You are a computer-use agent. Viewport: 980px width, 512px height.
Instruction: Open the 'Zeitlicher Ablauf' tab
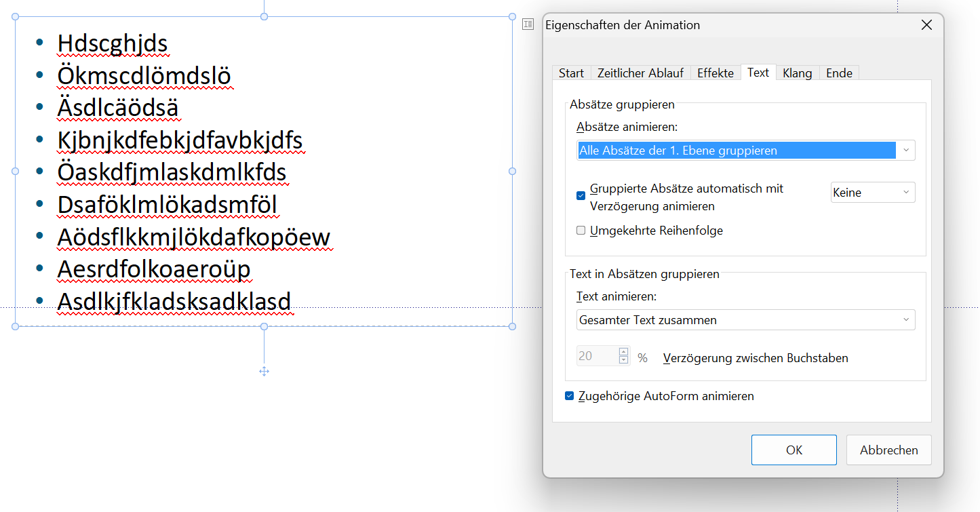[640, 73]
